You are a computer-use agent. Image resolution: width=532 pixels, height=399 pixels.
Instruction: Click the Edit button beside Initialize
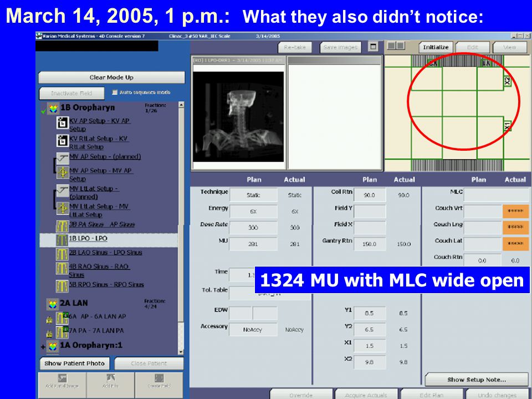pyautogui.click(x=473, y=47)
